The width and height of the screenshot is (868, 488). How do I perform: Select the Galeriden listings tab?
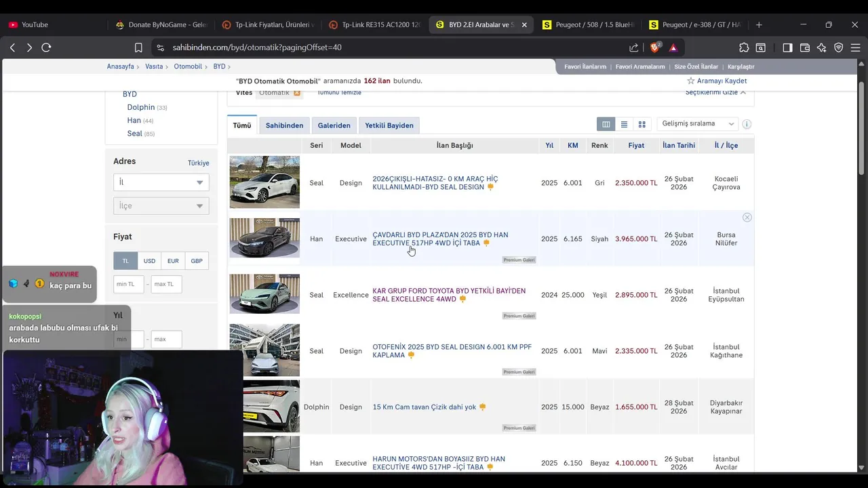tap(334, 125)
